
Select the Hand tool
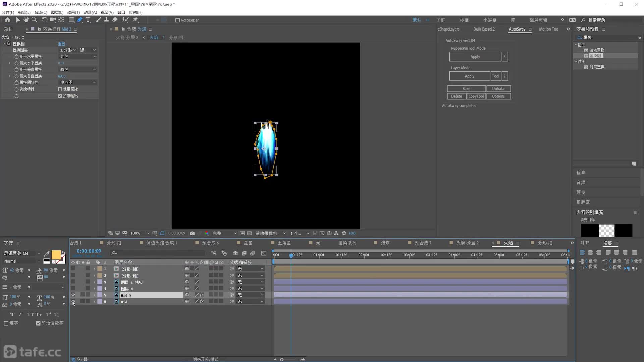click(26, 20)
